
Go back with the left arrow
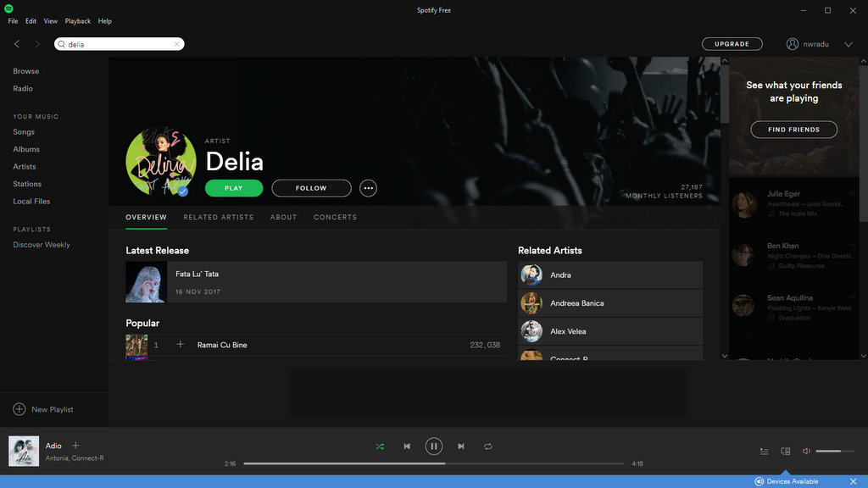17,44
